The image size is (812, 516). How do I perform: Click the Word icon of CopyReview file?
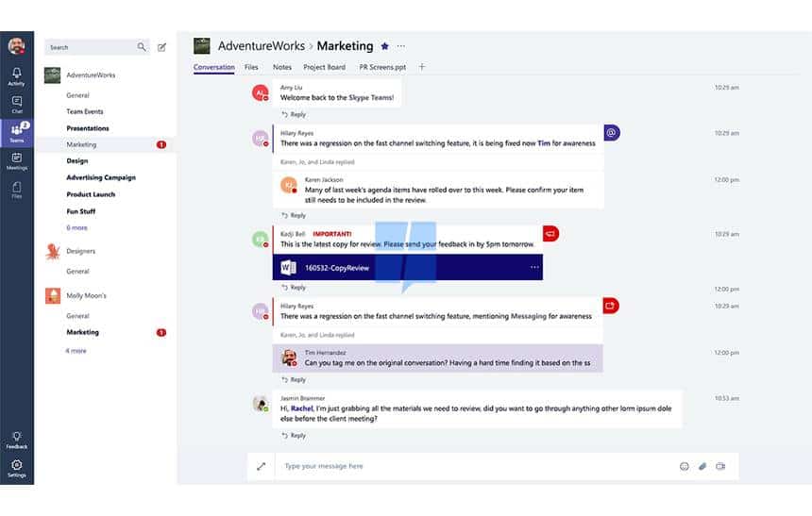[x=288, y=268]
